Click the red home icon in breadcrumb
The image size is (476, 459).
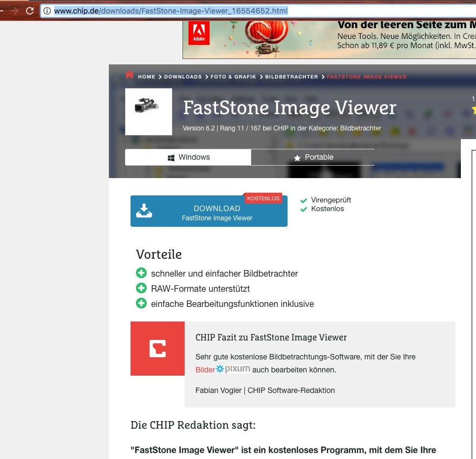click(x=129, y=75)
